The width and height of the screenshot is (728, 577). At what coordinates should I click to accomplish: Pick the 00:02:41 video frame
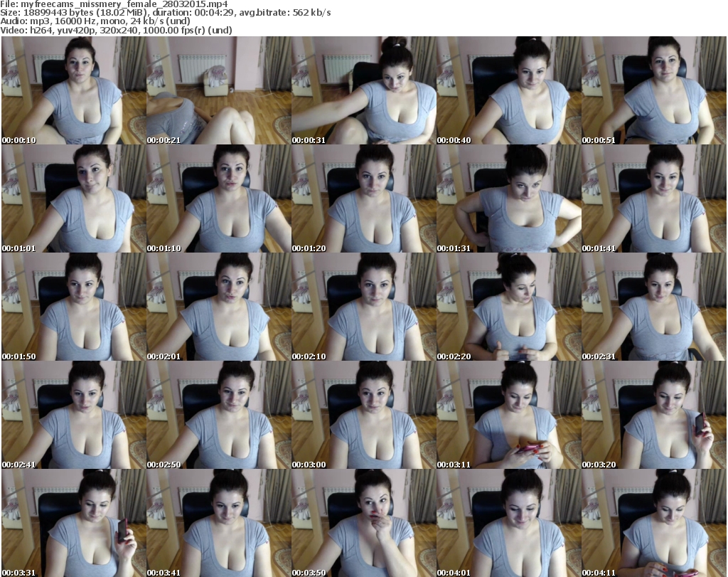73,415
